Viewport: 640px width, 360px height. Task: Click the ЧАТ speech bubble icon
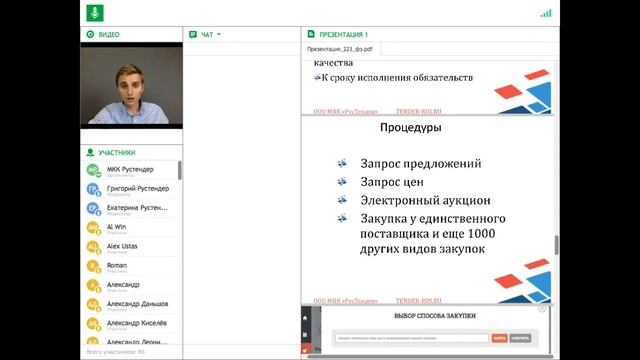click(193, 35)
